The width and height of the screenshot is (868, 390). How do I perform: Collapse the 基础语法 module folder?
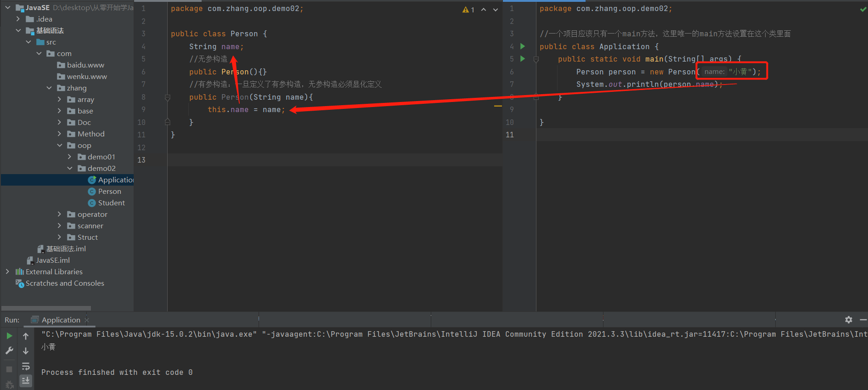tap(18, 30)
